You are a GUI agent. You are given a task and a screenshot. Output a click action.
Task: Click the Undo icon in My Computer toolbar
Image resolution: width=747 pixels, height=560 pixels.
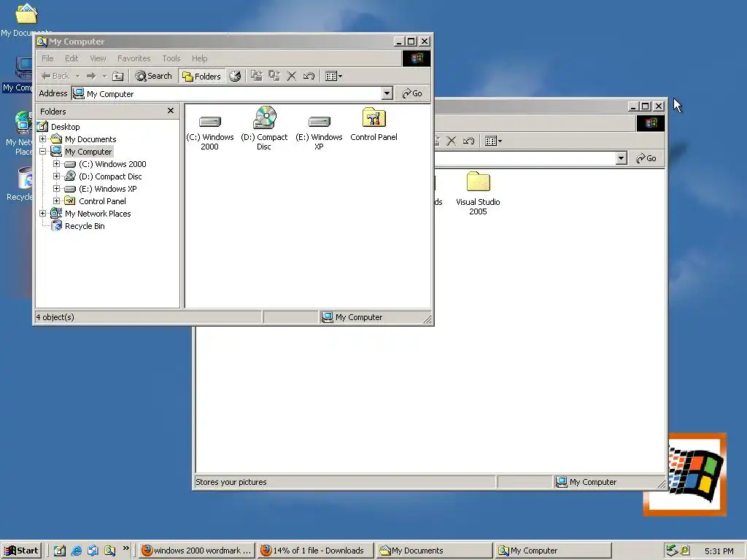(x=309, y=76)
